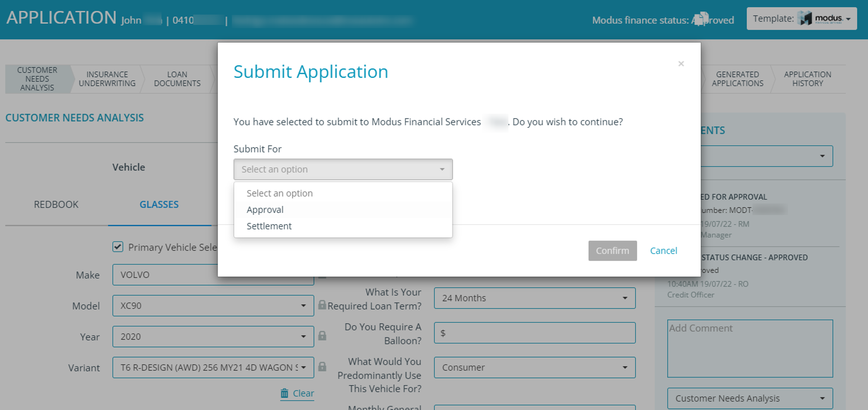
Task: Open Application History step
Action: [808, 79]
